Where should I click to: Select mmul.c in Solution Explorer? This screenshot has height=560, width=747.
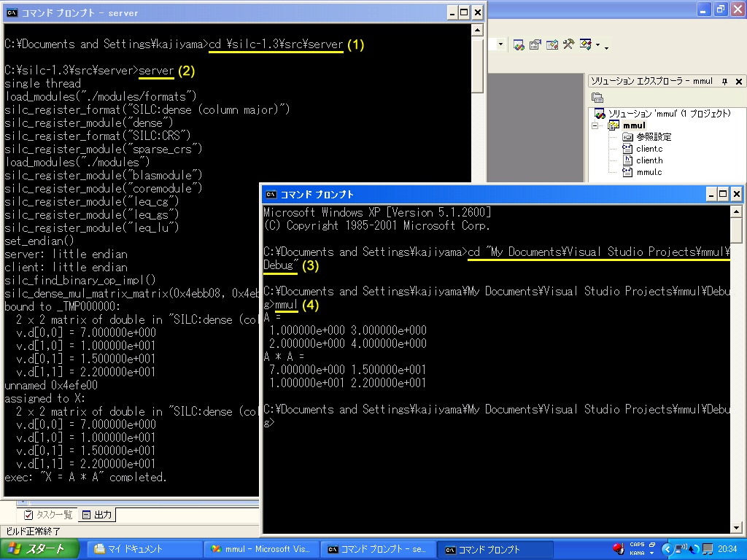coord(649,172)
